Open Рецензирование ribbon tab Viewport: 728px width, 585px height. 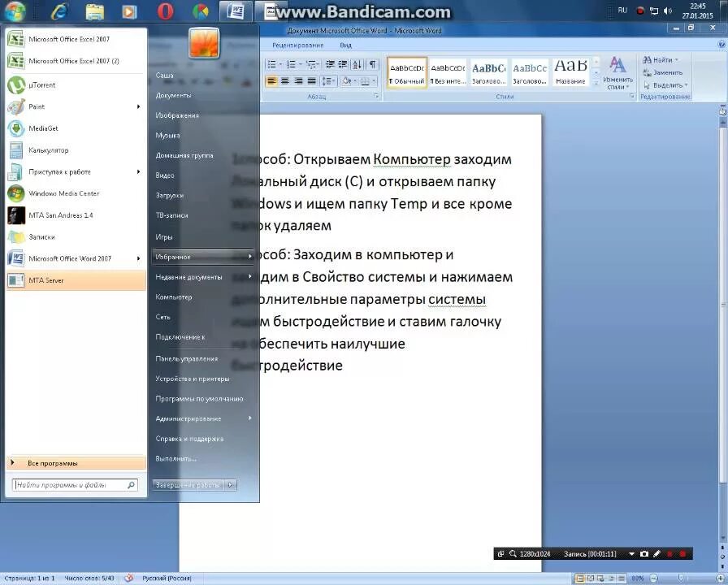(297, 45)
